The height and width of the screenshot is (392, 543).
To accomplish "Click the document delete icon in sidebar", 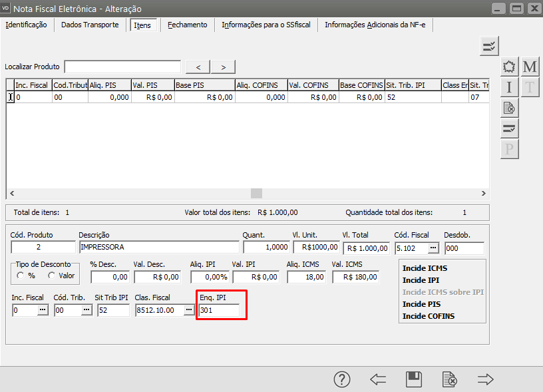I will coord(509,108).
